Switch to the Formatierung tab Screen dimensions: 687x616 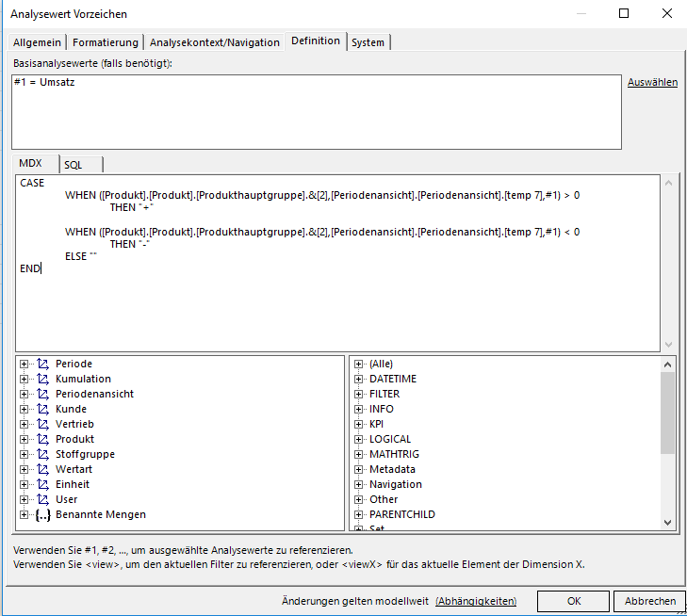click(x=106, y=42)
